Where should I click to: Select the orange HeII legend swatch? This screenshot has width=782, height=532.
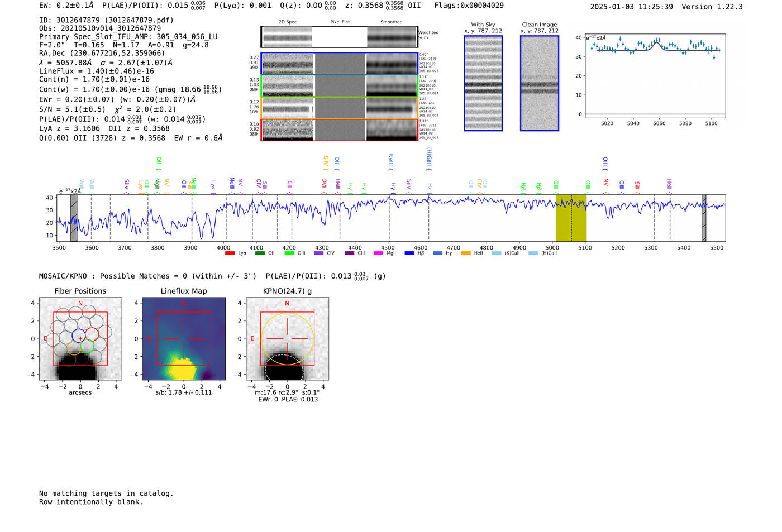click(x=466, y=253)
